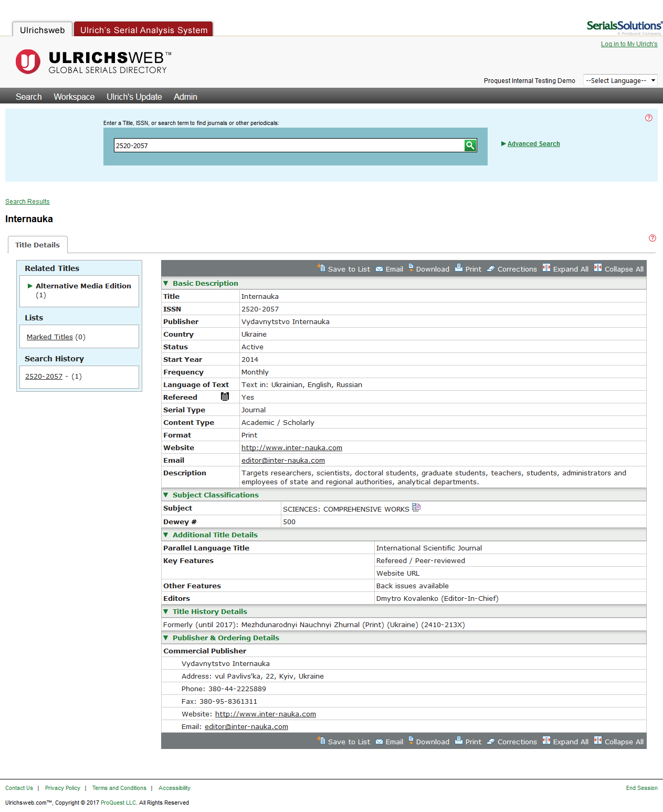Switch to the Ulrichsweb tab
Viewport: 663px width, 812px height.
click(42, 30)
